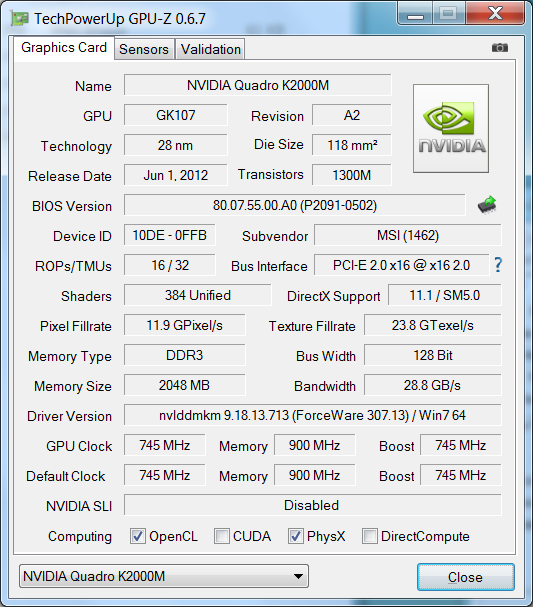Click the Bus Interface question mark
Image resolution: width=533 pixels, height=607 pixels.
[x=498, y=265]
